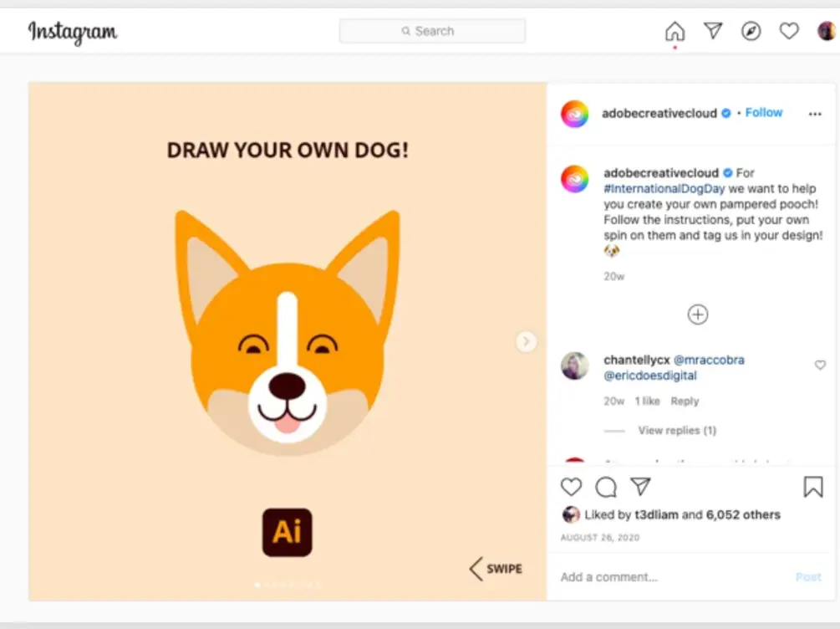Click the comment speech bubble icon
840x629 pixels.
tap(606, 487)
